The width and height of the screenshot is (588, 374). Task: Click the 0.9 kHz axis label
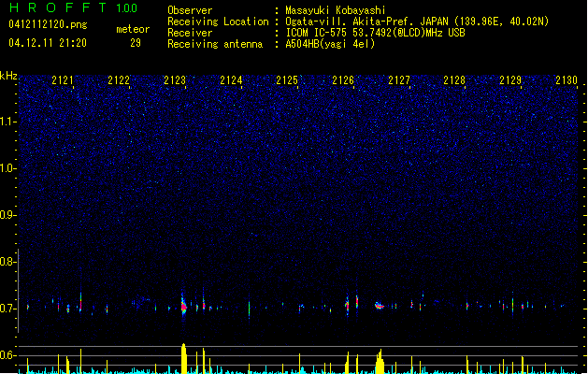coord(7,215)
